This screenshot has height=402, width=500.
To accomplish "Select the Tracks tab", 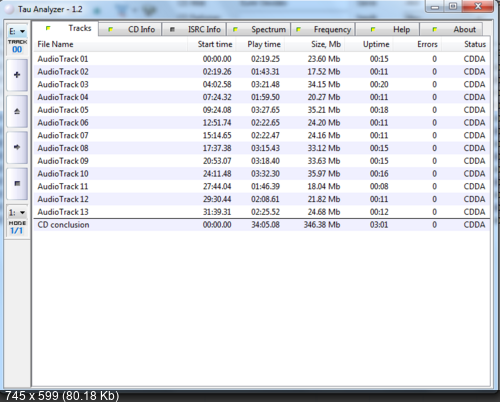I will point(66,28).
